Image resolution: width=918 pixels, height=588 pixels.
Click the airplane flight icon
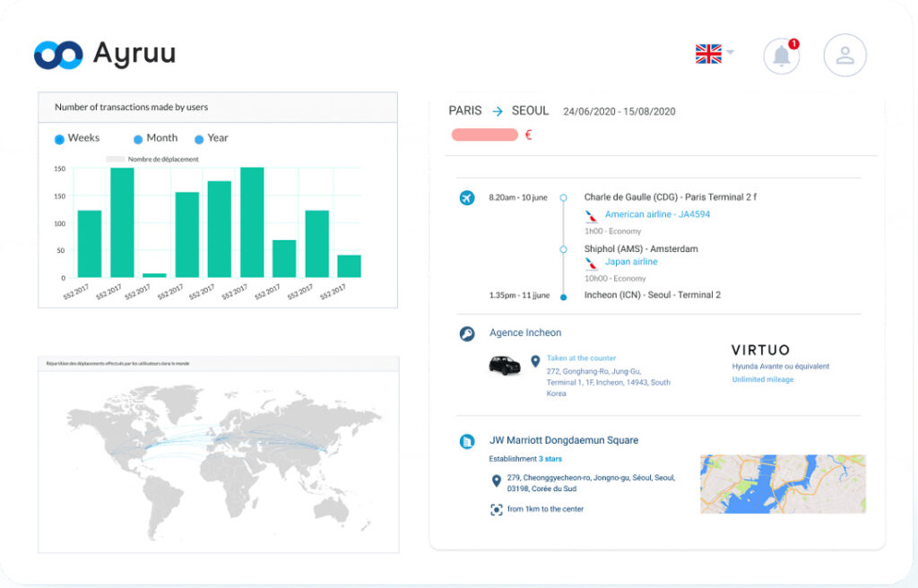coord(466,198)
